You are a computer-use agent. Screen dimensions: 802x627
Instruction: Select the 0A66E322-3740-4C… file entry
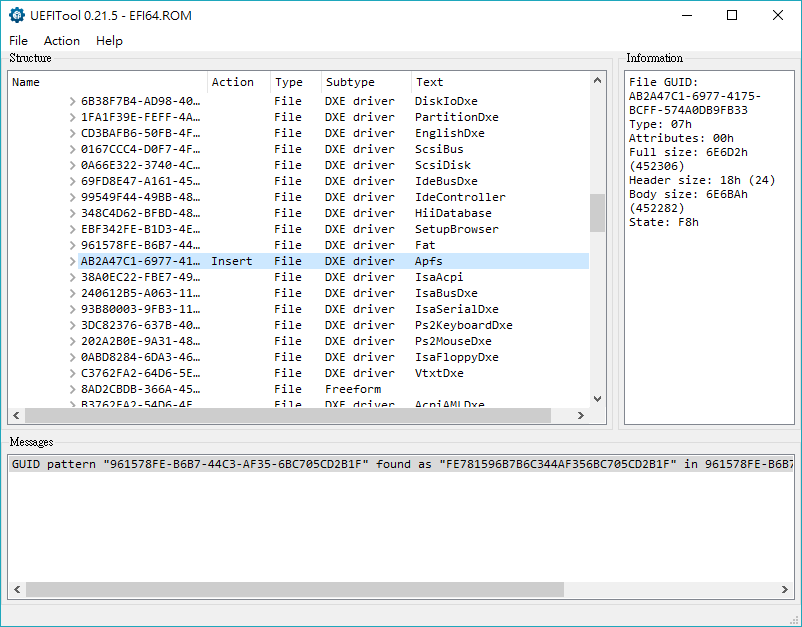click(141, 165)
